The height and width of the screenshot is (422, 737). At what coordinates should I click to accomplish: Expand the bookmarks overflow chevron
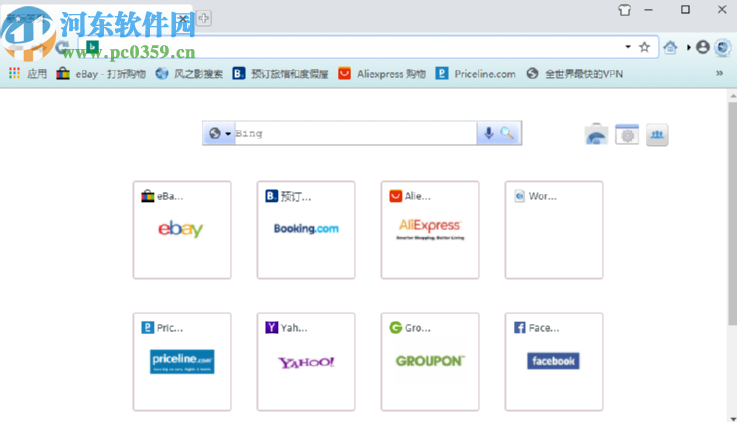tap(719, 73)
